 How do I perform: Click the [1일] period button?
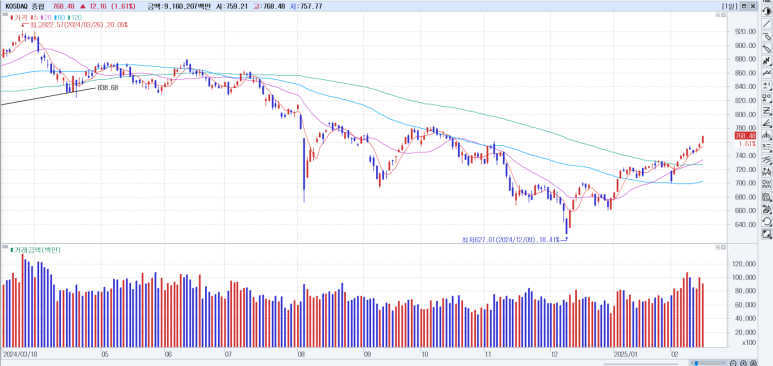pos(730,6)
